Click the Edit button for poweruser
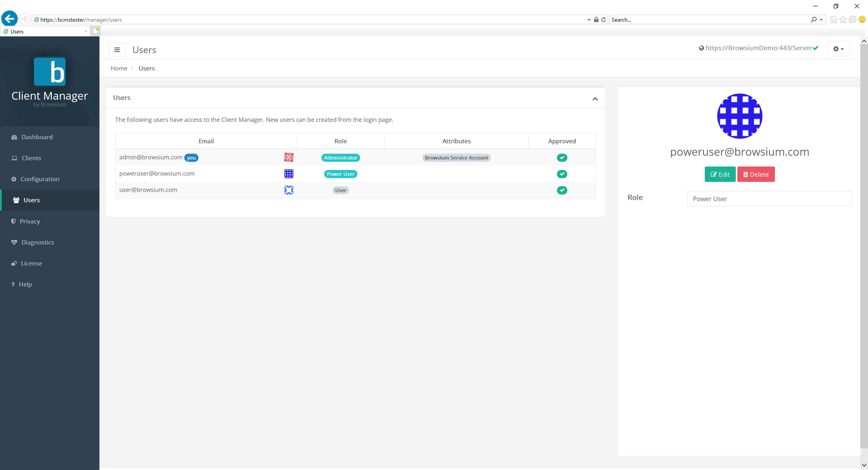Viewport: 868px width, 470px height. tap(720, 174)
